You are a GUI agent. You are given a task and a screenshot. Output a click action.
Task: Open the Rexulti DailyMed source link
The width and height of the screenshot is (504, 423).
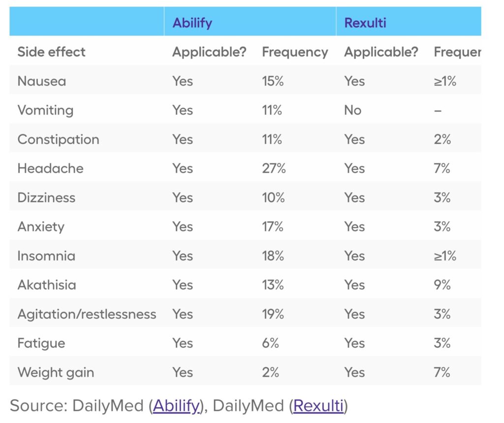[317, 405]
